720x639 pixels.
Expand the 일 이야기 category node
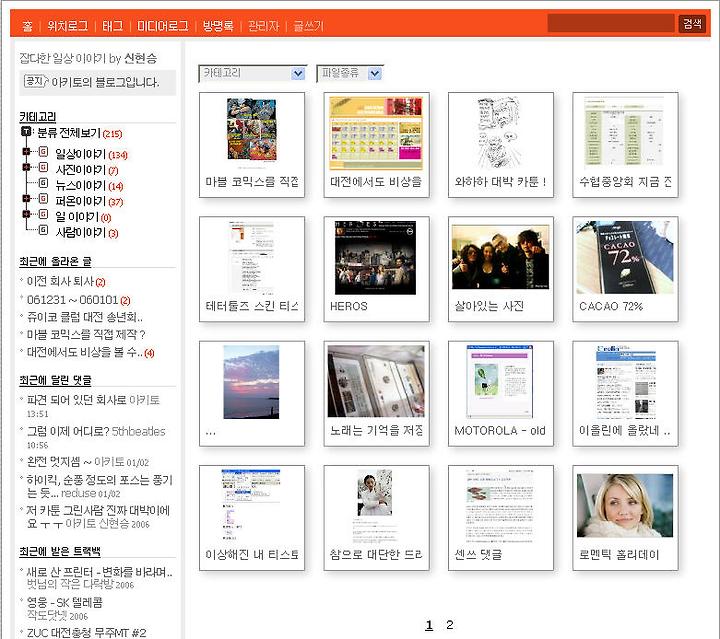(26, 214)
